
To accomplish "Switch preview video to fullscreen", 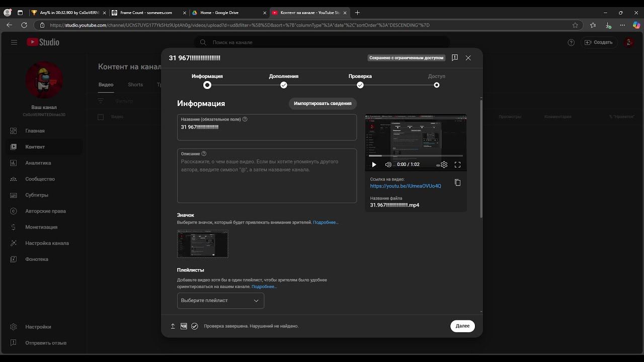I will point(458,164).
